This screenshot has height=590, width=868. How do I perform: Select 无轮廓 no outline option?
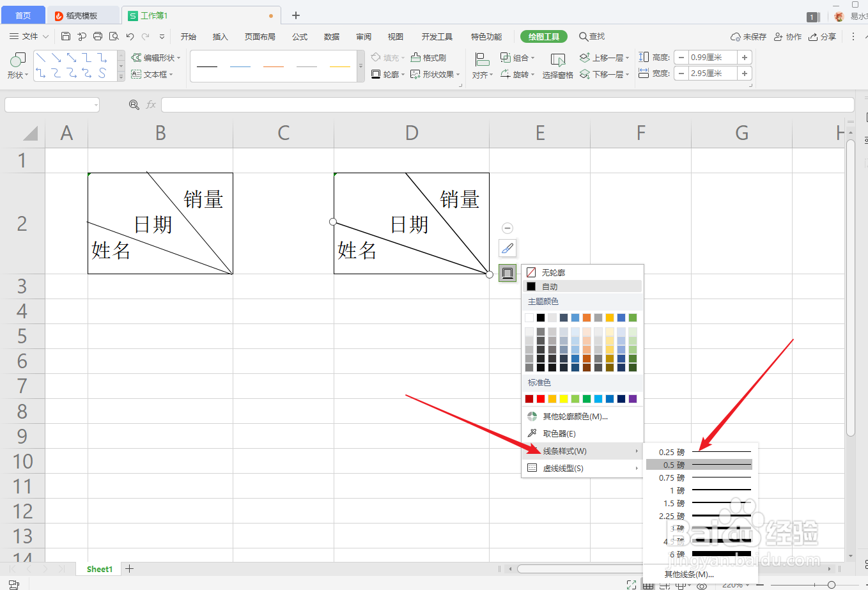(582, 272)
